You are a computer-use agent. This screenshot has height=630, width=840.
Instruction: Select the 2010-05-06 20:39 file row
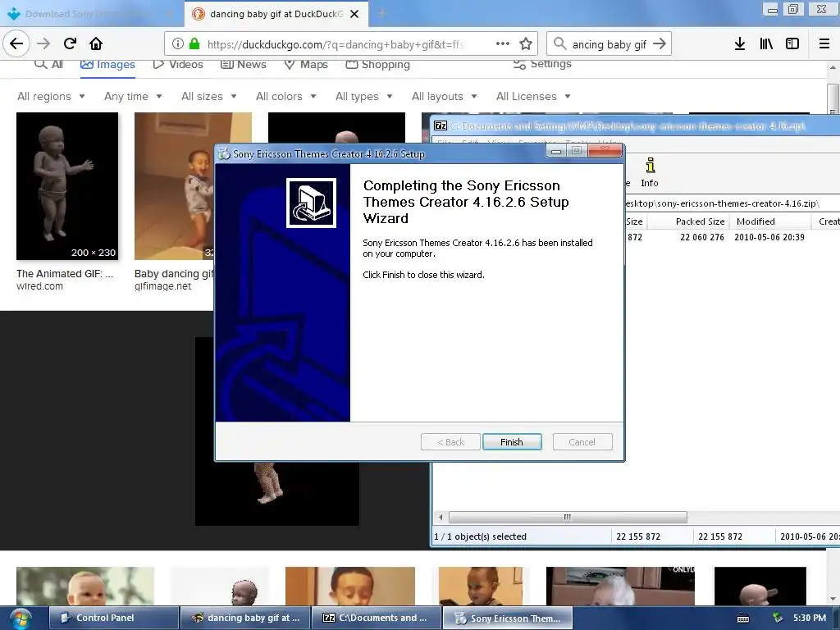tap(733, 237)
